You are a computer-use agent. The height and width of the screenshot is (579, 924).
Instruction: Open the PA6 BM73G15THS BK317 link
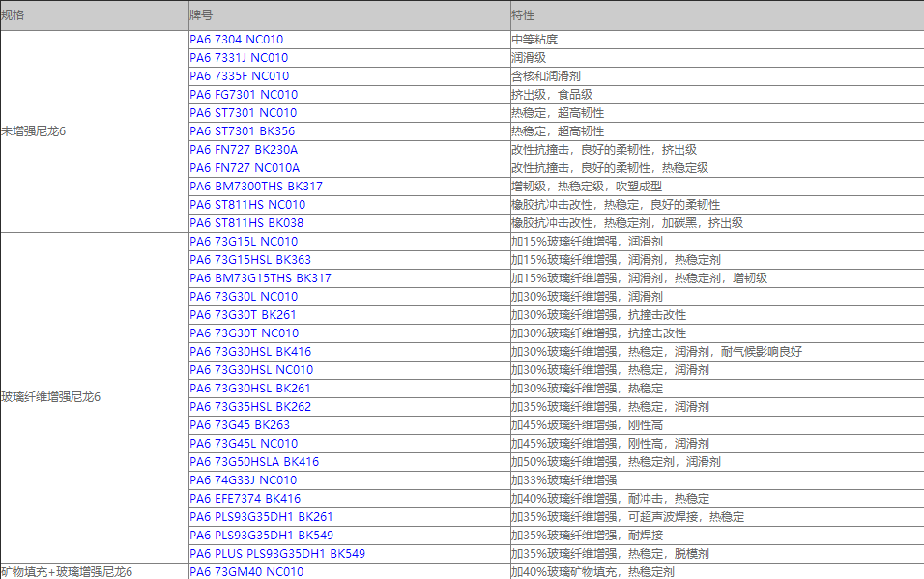(260, 277)
